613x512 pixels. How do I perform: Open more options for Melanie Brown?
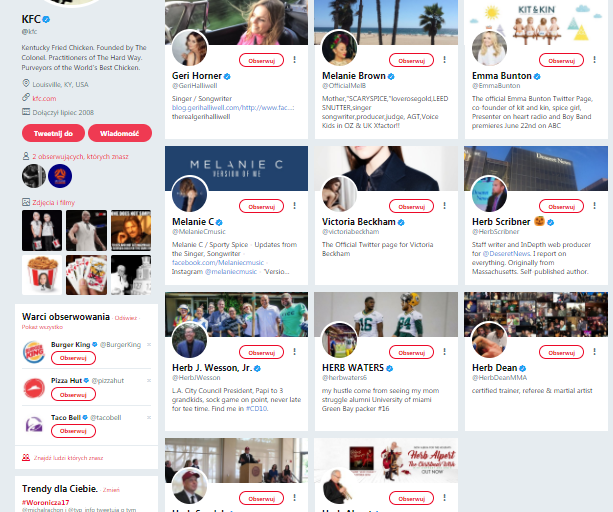444,60
